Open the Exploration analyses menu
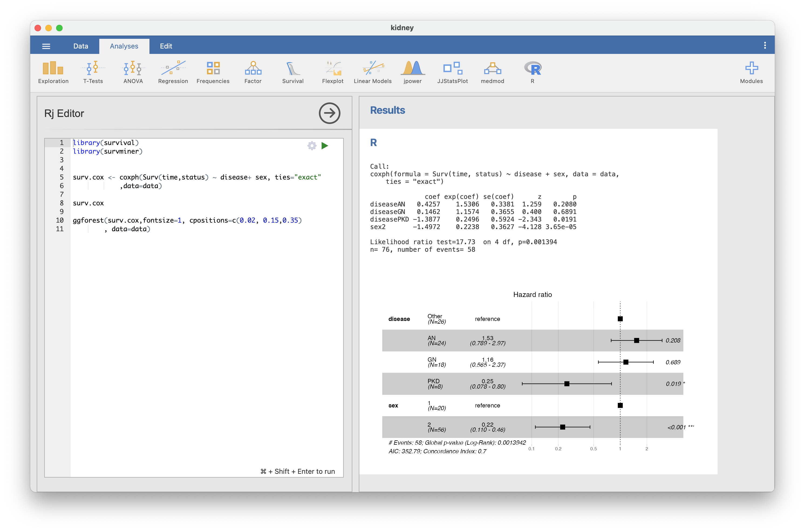 (x=53, y=72)
